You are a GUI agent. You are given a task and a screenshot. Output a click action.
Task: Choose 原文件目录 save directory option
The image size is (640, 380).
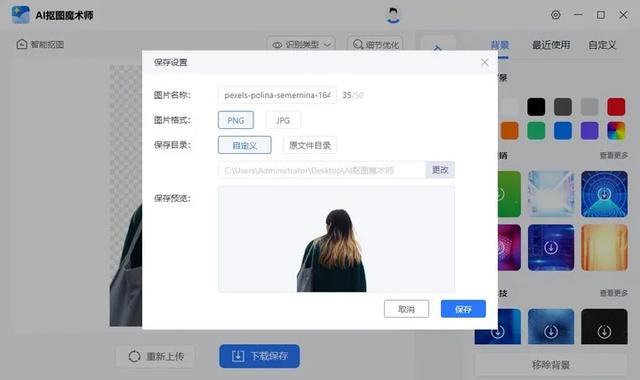[x=310, y=145]
